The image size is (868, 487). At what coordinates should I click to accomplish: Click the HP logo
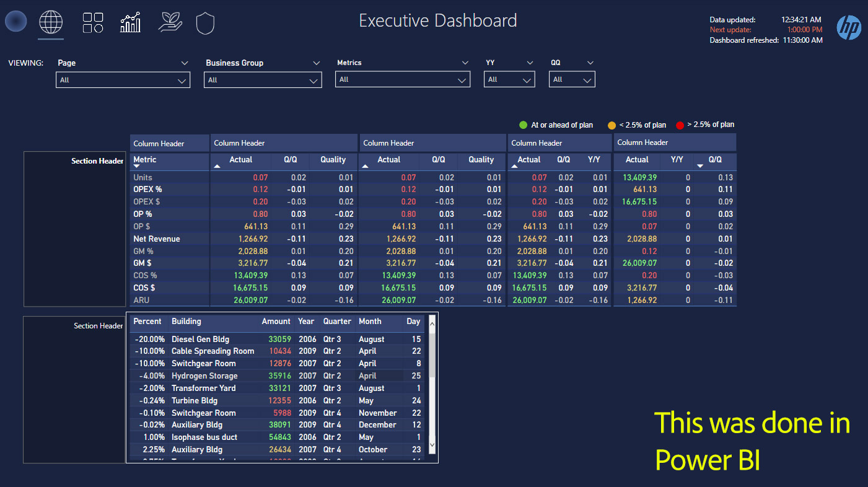click(x=848, y=27)
